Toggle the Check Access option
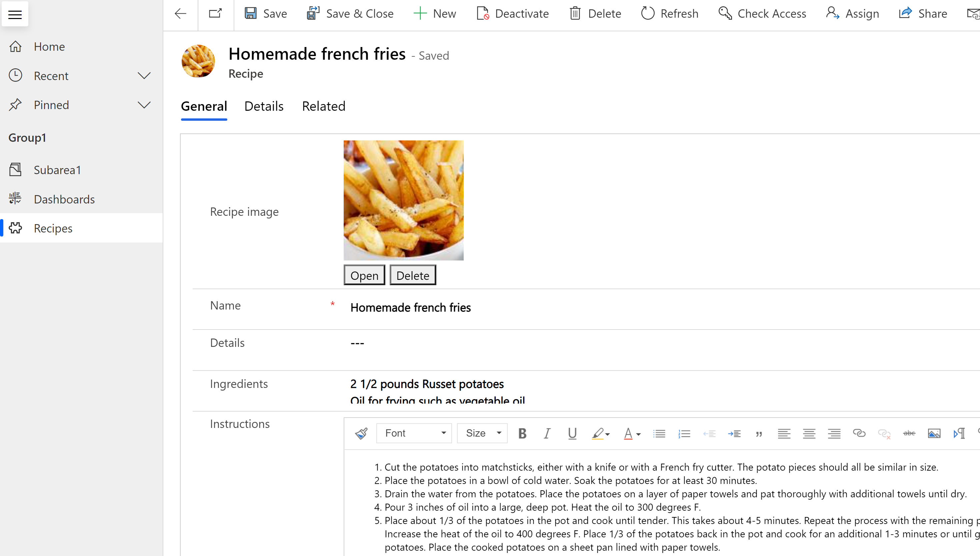The image size is (980, 556). click(763, 13)
